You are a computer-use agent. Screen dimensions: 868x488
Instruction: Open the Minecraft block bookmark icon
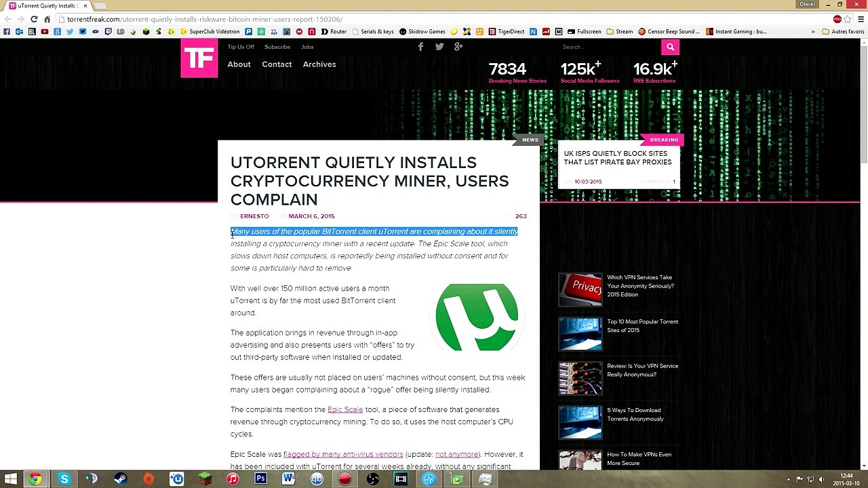146,31
